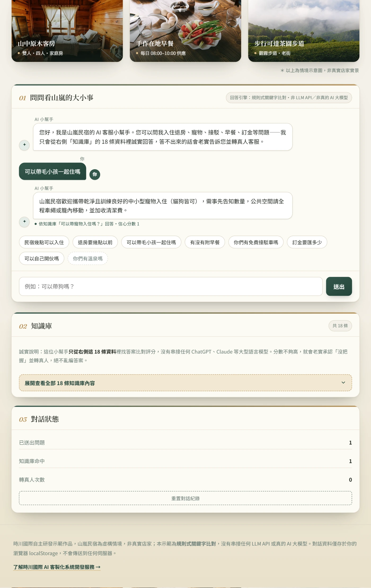Click the user message bubble 可以帶毛小孩一起住嗎
371x588 pixels.
coord(52,172)
